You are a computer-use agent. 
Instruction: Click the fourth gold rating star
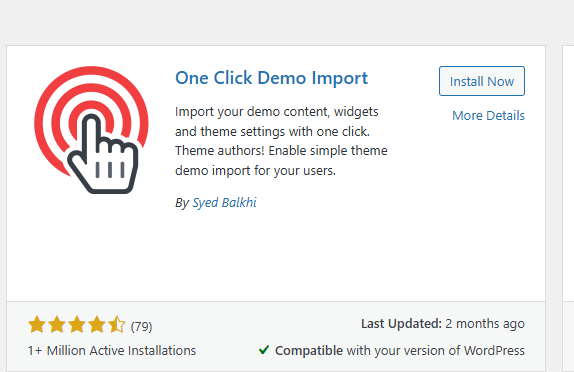click(97, 325)
